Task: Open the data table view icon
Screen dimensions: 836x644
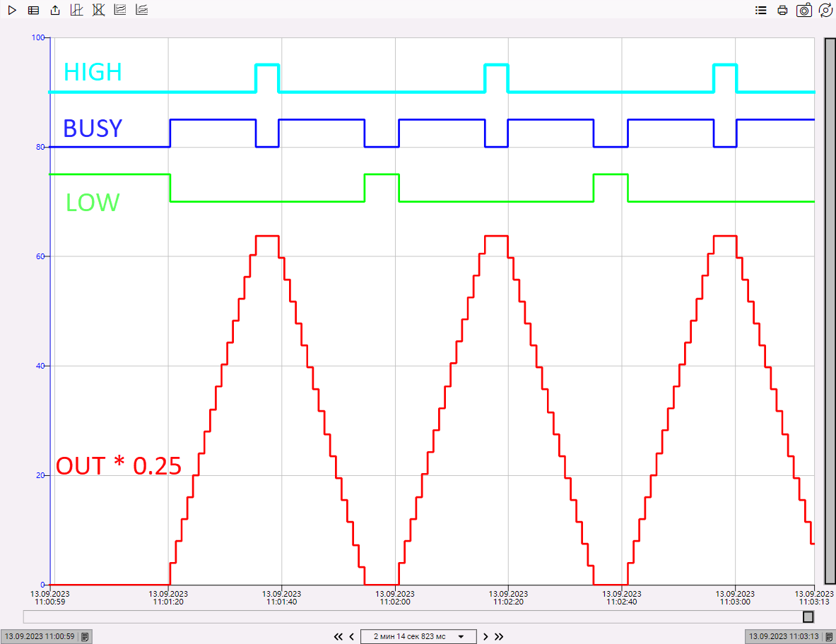Action: [x=33, y=10]
